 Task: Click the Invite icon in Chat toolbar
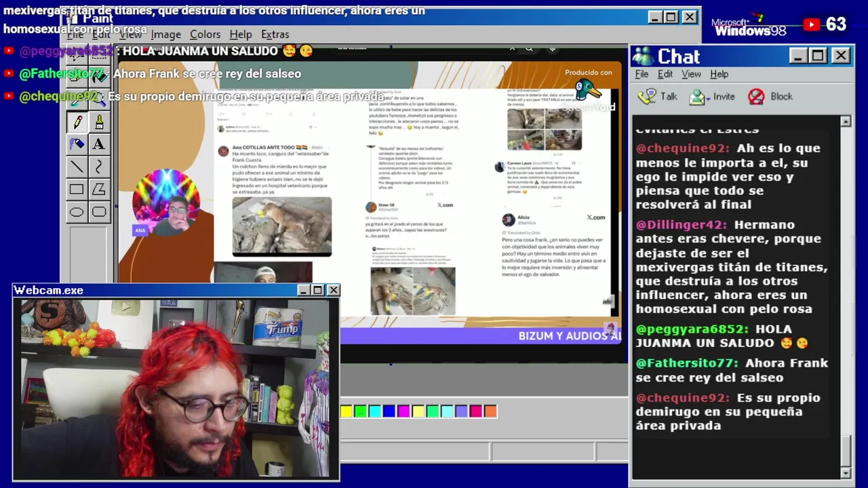coord(696,97)
